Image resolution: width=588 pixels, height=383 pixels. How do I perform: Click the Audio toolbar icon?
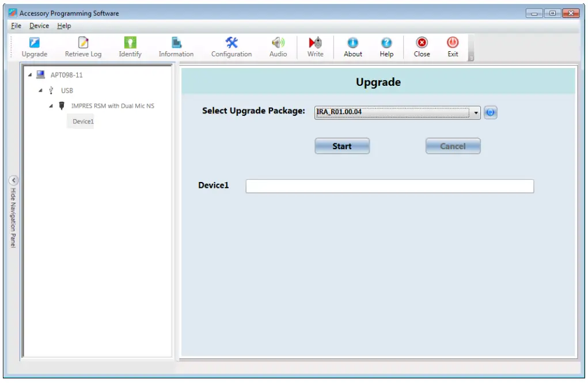click(278, 46)
